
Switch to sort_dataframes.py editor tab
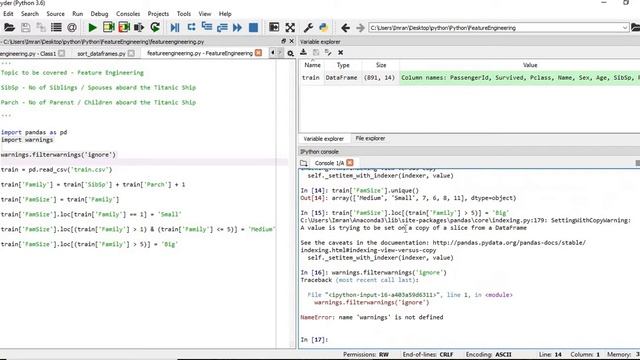pos(105,53)
